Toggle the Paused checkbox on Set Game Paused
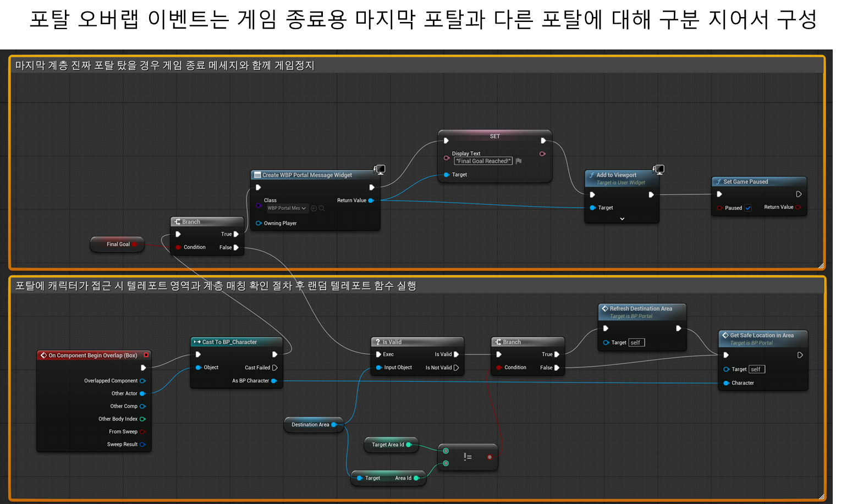This screenshot has height=504, width=863. point(748,208)
